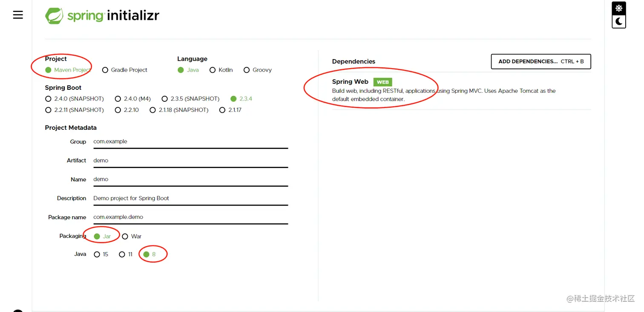Screen dimensions: 644x312
Task: Open the hamburger menu
Action: [x=18, y=15]
